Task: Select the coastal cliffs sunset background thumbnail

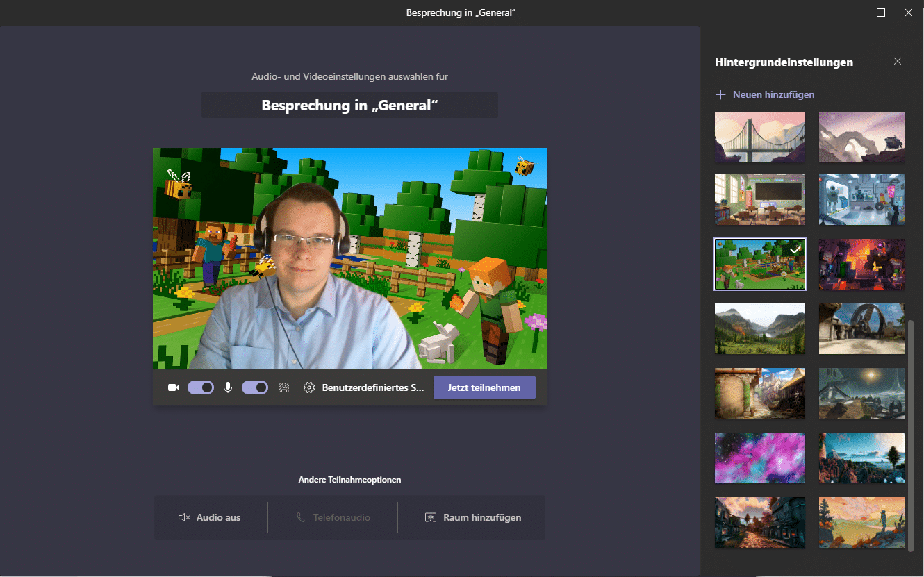Action: [x=862, y=458]
